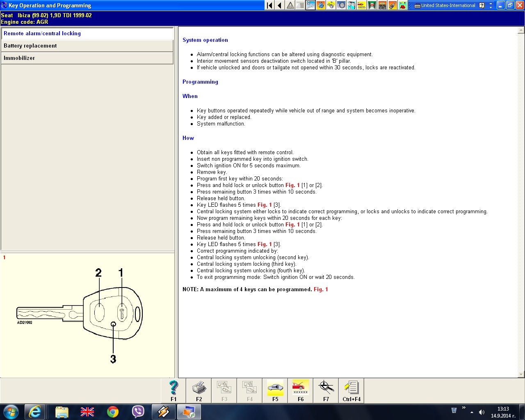Image resolution: width=525 pixels, height=420 pixels.
Task: Click the F1 help question mark button
Action: (x=173, y=390)
